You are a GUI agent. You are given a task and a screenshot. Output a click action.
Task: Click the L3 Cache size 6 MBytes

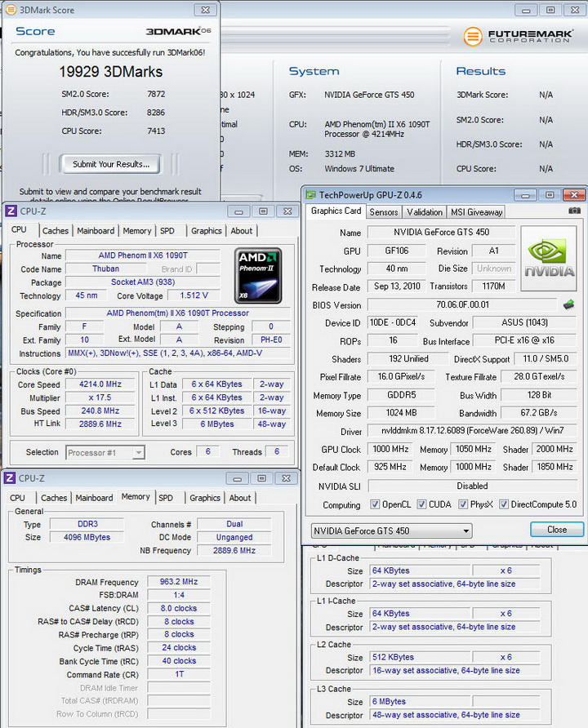[x=421, y=701]
